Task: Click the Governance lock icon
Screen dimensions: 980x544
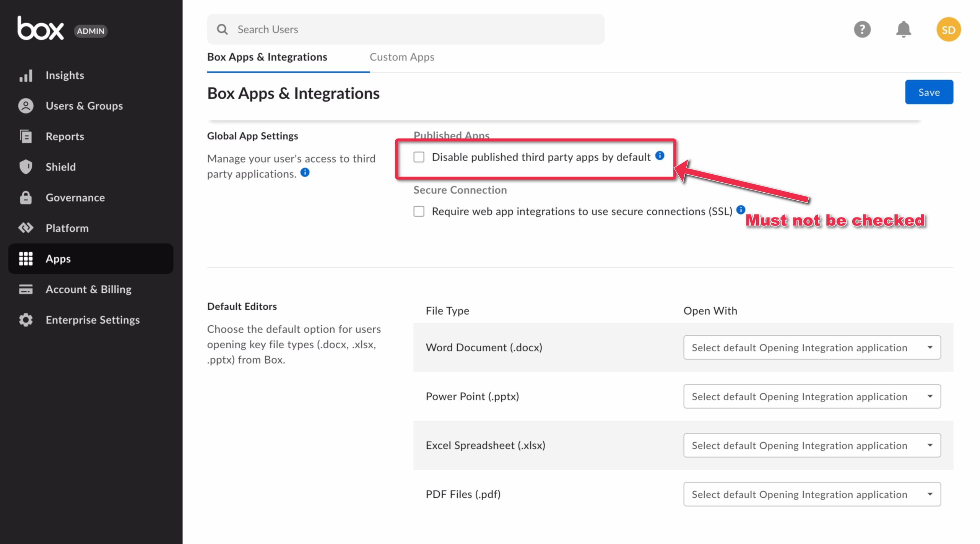Action: [x=26, y=197]
